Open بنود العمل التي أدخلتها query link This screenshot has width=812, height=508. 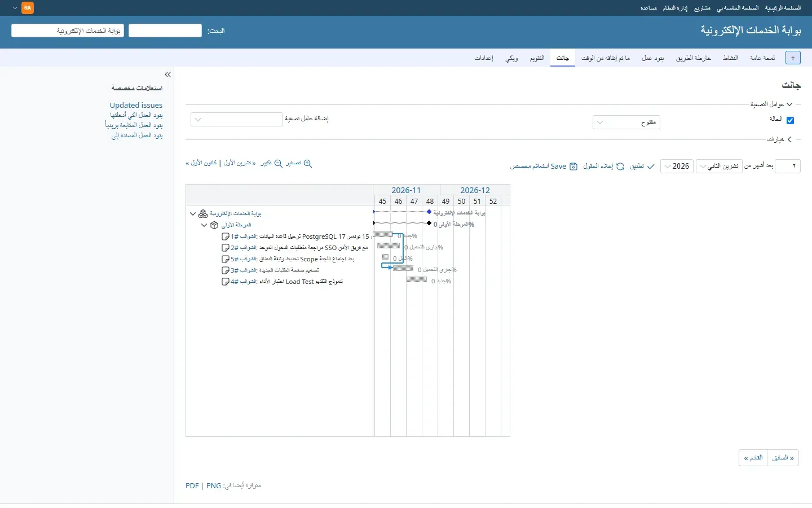(x=136, y=115)
